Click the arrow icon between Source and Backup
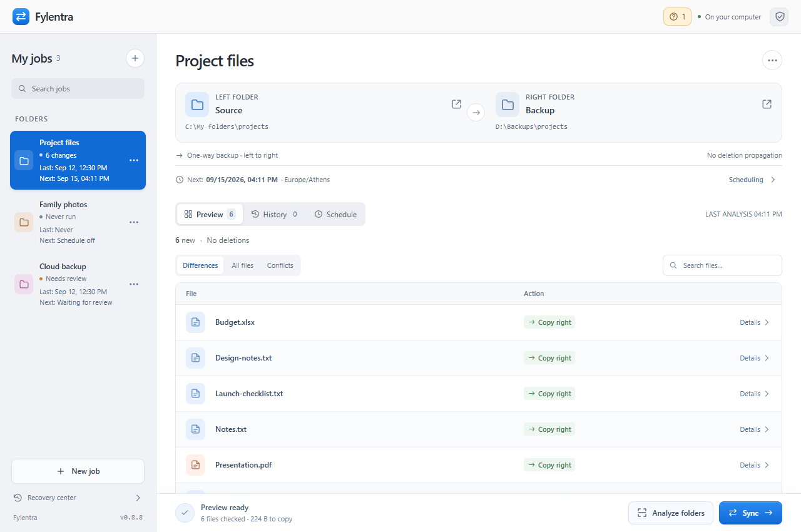801x532 pixels. pos(476,113)
